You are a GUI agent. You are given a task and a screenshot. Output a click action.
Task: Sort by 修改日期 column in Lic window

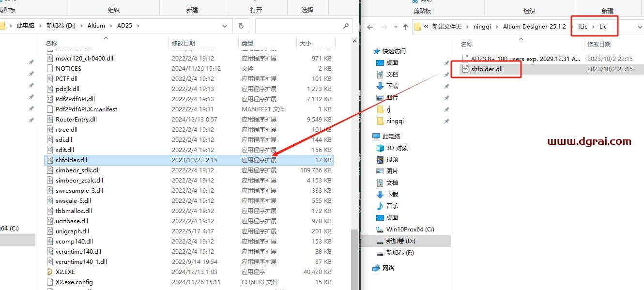pos(599,44)
